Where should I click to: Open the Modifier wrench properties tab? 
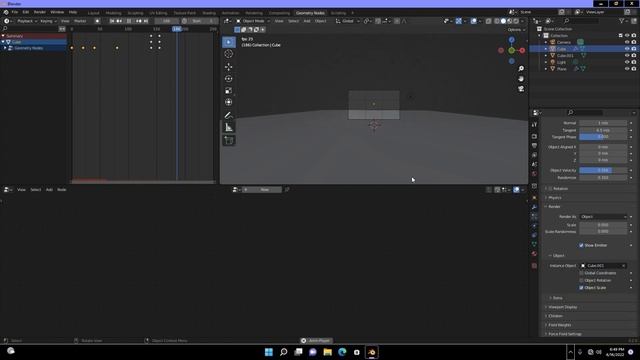tap(534, 207)
